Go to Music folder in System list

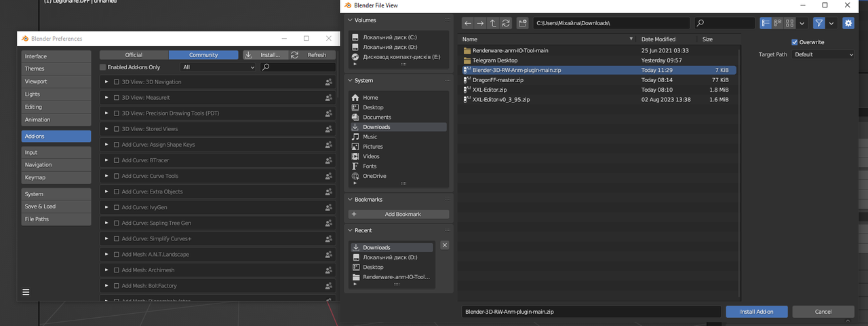point(398,137)
